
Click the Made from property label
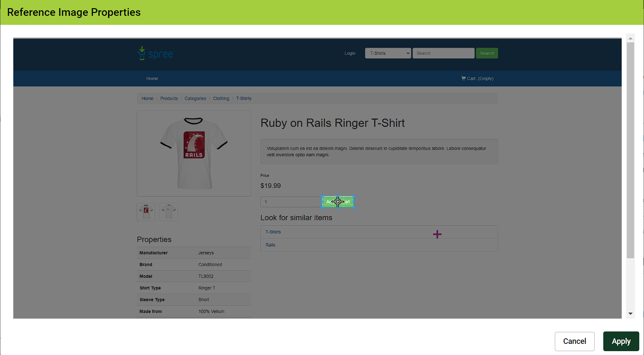150,311
